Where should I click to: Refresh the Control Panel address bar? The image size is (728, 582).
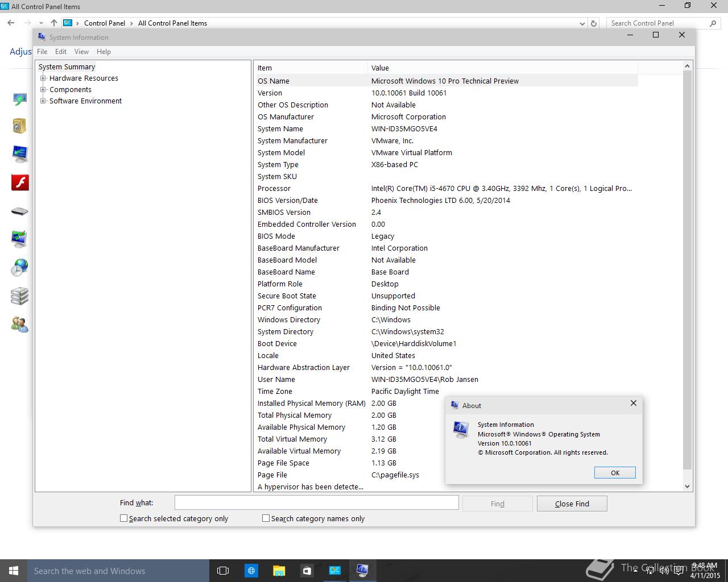594,23
